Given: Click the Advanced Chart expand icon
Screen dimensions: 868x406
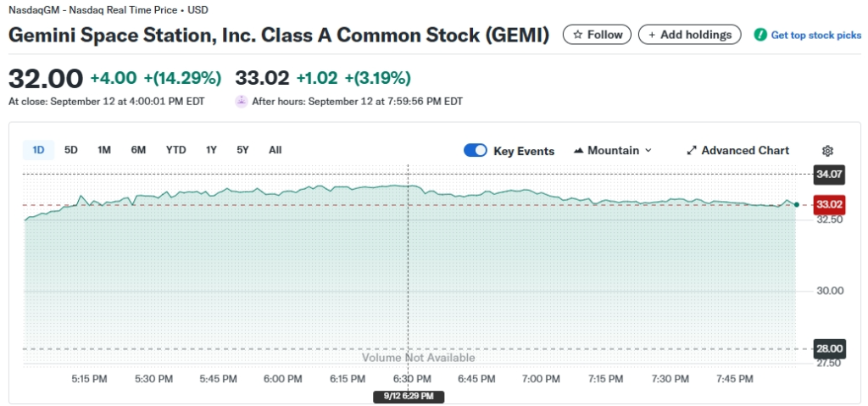Looking at the screenshot, I should coord(692,151).
